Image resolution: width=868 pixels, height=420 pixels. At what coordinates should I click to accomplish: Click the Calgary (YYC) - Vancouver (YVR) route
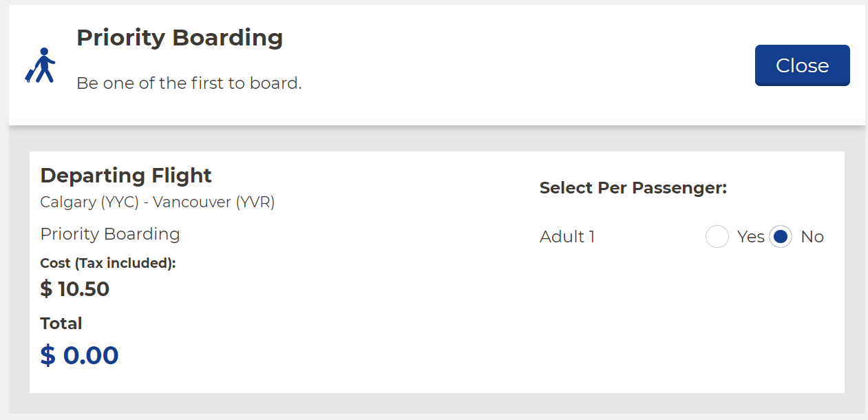158,202
